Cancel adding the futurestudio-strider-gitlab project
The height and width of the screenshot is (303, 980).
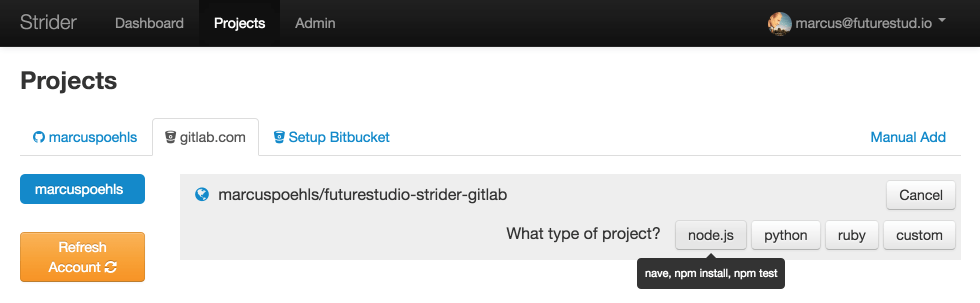[x=920, y=195]
